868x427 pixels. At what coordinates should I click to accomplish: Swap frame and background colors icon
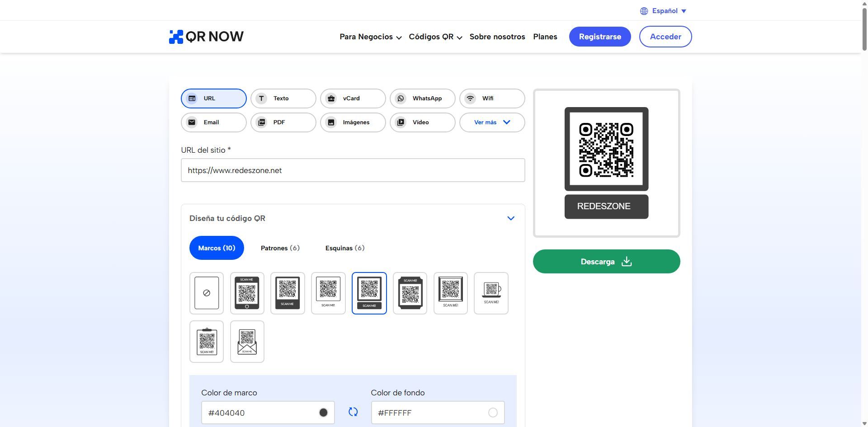tap(353, 412)
